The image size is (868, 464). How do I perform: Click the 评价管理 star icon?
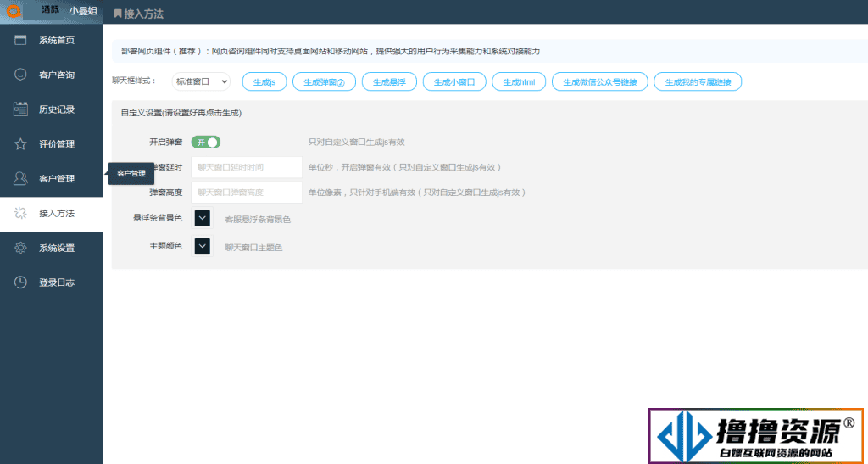click(20, 144)
